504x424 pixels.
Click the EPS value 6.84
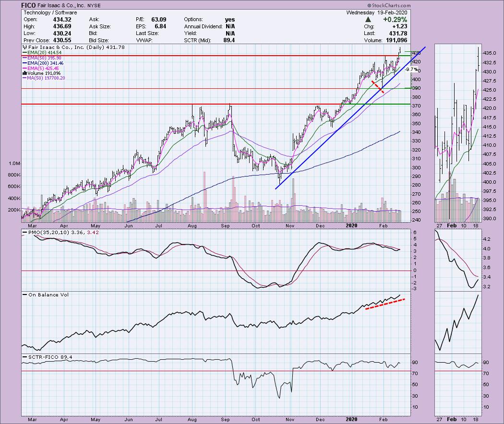(160, 26)
